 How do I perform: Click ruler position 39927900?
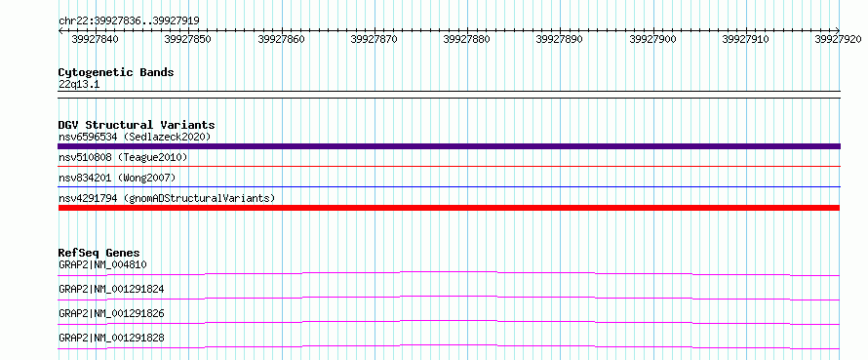[x=653, y=39]
